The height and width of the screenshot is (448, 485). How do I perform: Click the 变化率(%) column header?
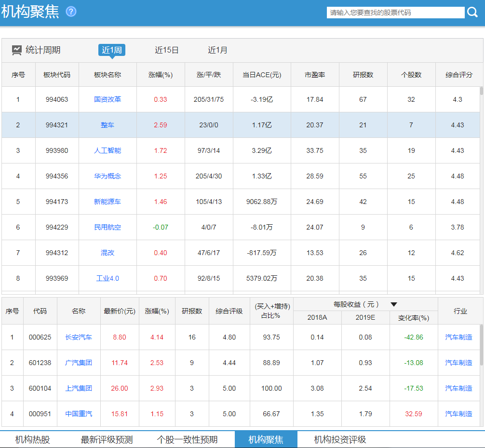coord(414,318)
